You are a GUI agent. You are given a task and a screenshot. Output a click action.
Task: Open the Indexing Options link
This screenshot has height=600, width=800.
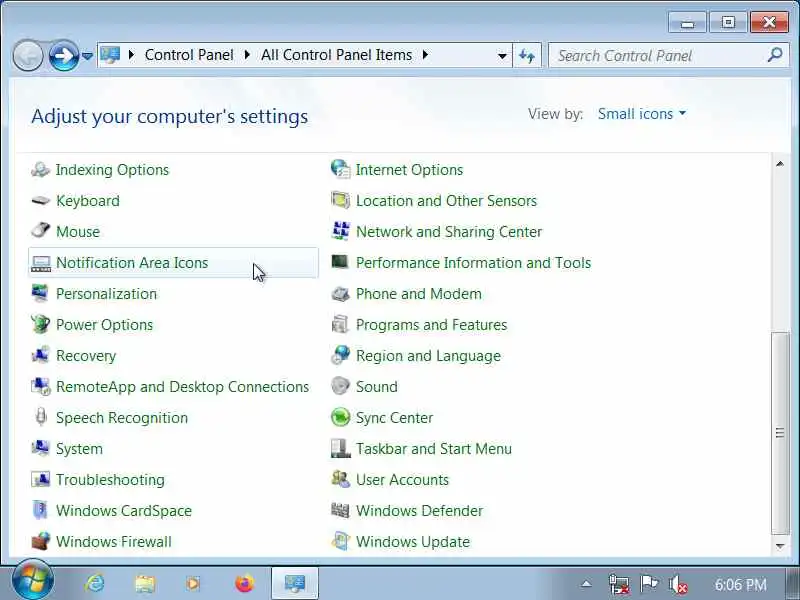112,170
